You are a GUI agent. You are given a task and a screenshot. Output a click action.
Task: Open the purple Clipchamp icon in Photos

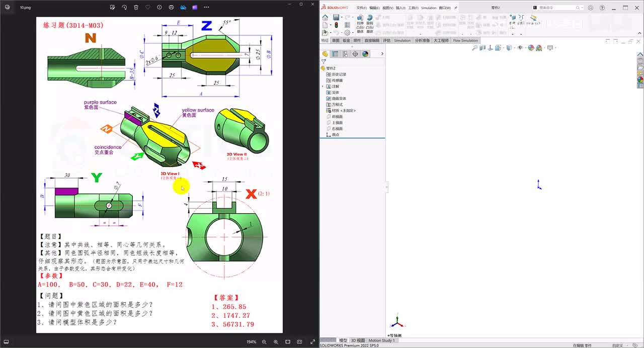point(195,8)
